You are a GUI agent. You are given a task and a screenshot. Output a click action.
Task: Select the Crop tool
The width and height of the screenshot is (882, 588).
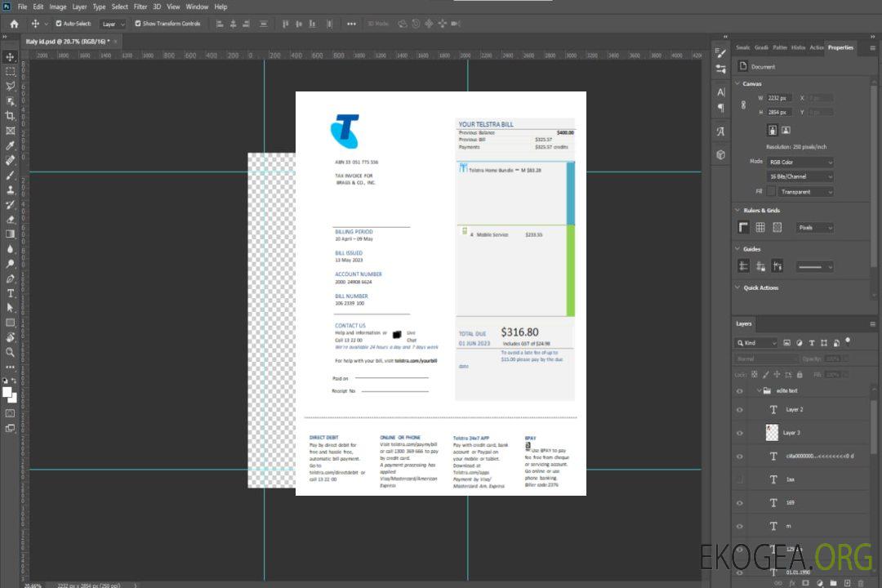(10, 116)
